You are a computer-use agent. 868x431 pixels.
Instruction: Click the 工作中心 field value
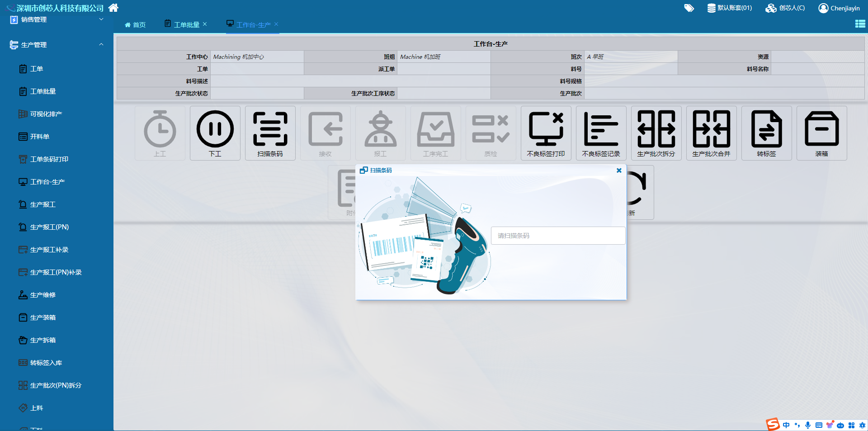[257, 57]
